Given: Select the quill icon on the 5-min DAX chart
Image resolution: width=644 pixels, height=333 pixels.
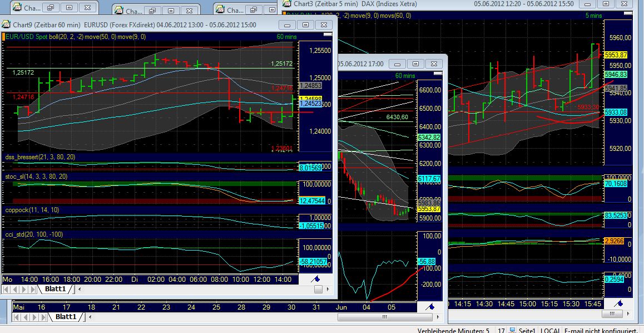Looking at the screenshot, I should point(618,305).
